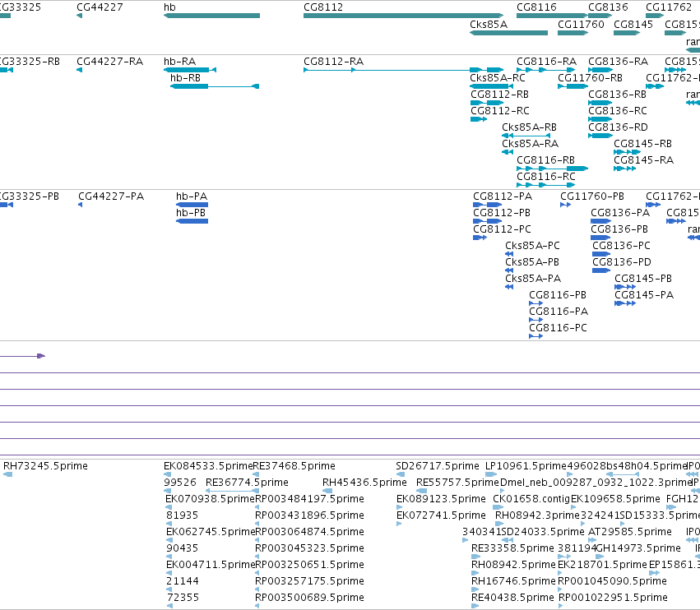Image resolution: width=700 pixels, height=610 pixels.
Task: Select transcript CG8136-RC
Action: pos(618,111)
